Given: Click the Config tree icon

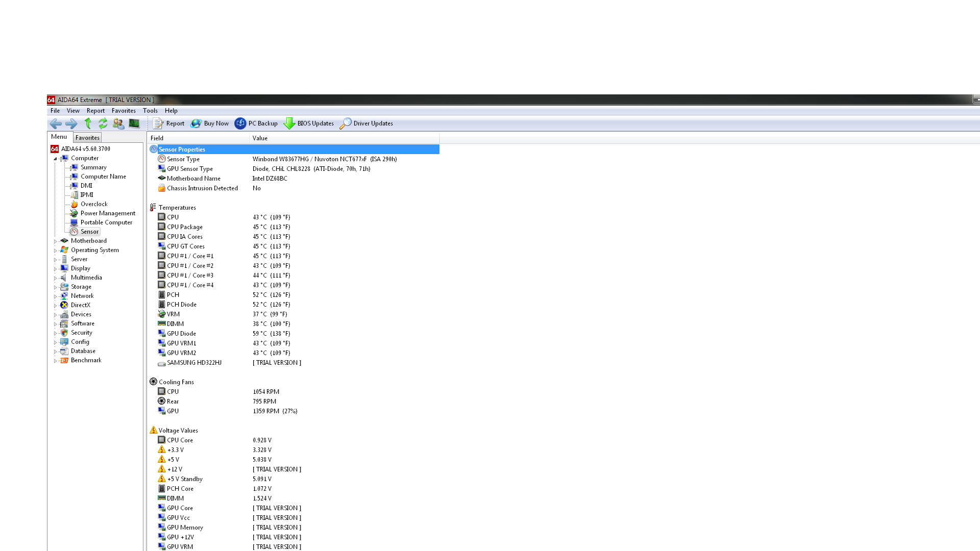Looking at the screenshot, I should [x=64, y=342].
